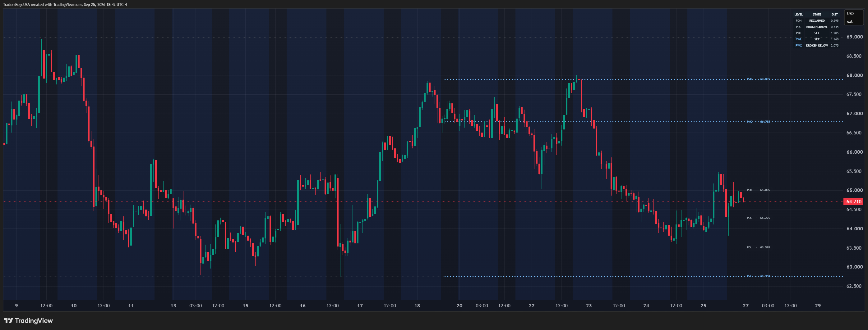This screenshot has width=868, height=330.
Task: Click the PDL row label in table
Action: coord(799,33)
